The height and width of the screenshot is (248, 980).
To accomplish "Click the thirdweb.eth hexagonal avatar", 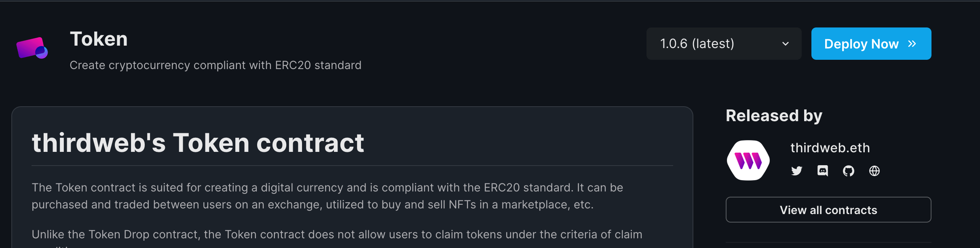I will [748, 160].
